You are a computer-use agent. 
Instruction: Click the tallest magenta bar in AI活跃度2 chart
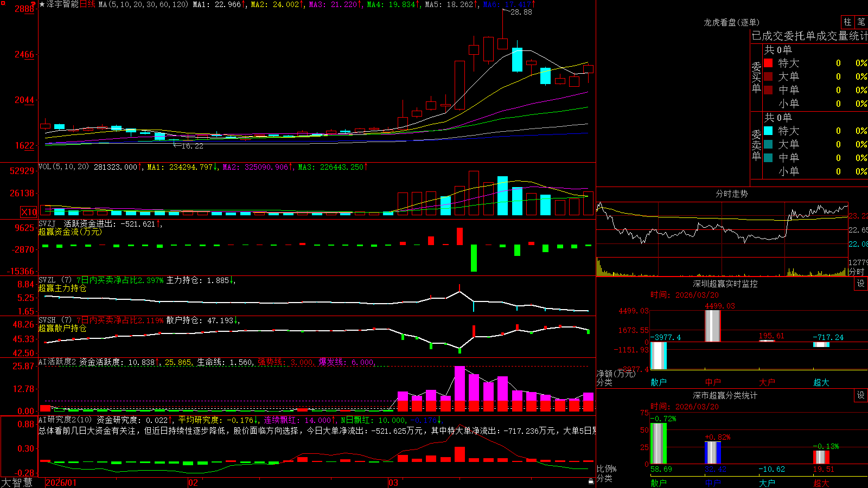(x=459, y=388)
